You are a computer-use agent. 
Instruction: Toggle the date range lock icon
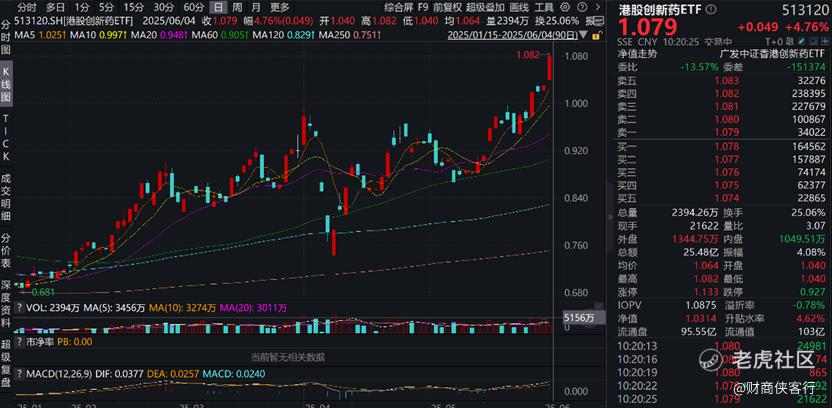pyautogui.click(x=596, y=35)
